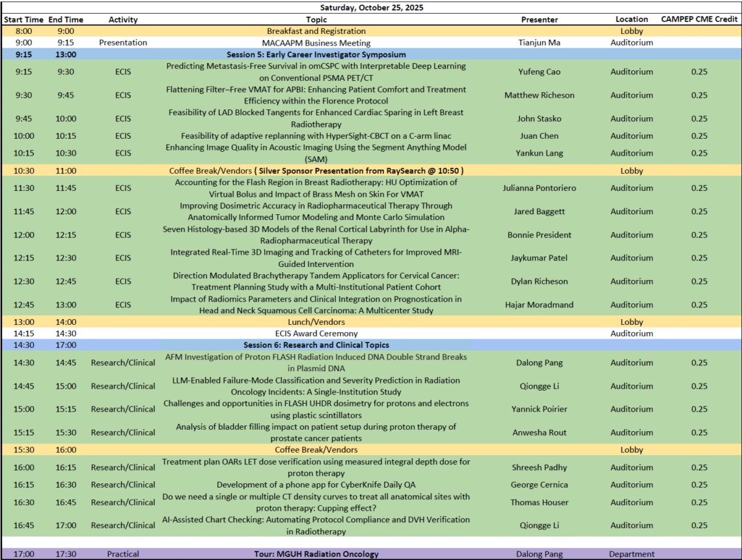Click the HyperSight-CBCT adaptive replanning topic

(316, 136)
